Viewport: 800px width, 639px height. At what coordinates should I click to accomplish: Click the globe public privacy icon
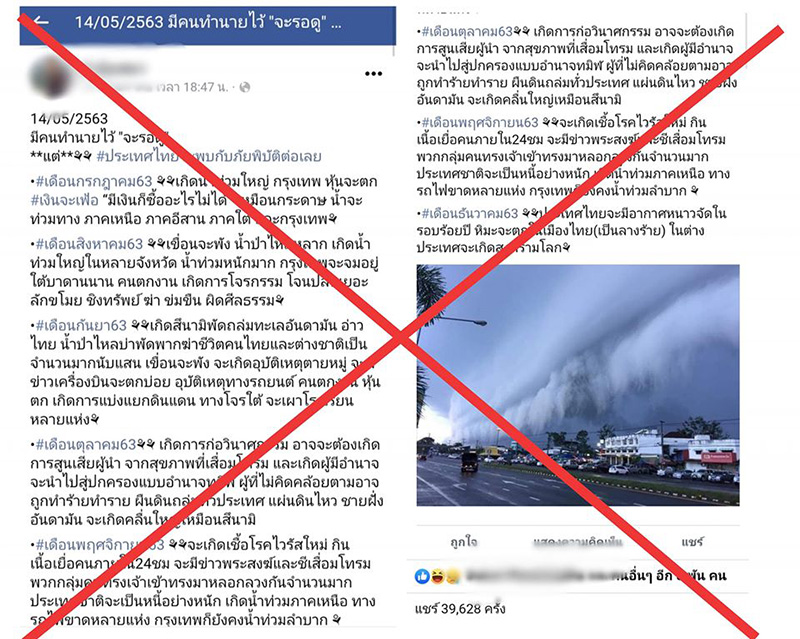(x=245, y=87)
